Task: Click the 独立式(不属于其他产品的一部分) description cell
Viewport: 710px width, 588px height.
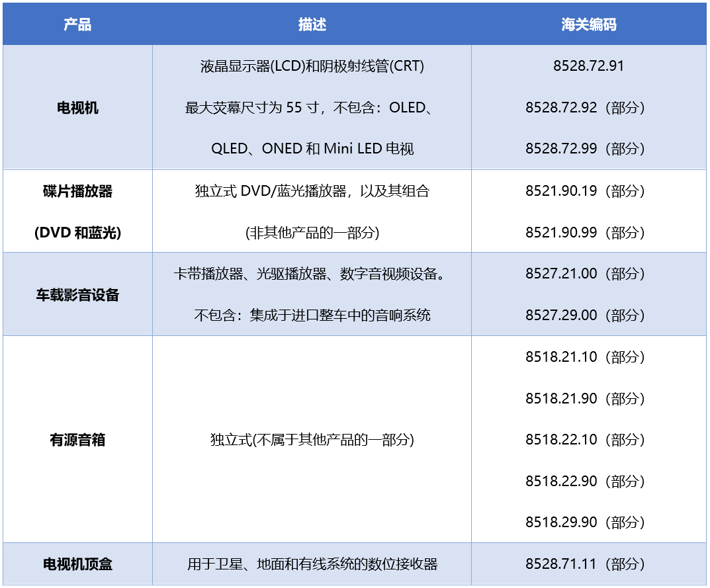Action: pyautogui.click(x=311, y=439)
